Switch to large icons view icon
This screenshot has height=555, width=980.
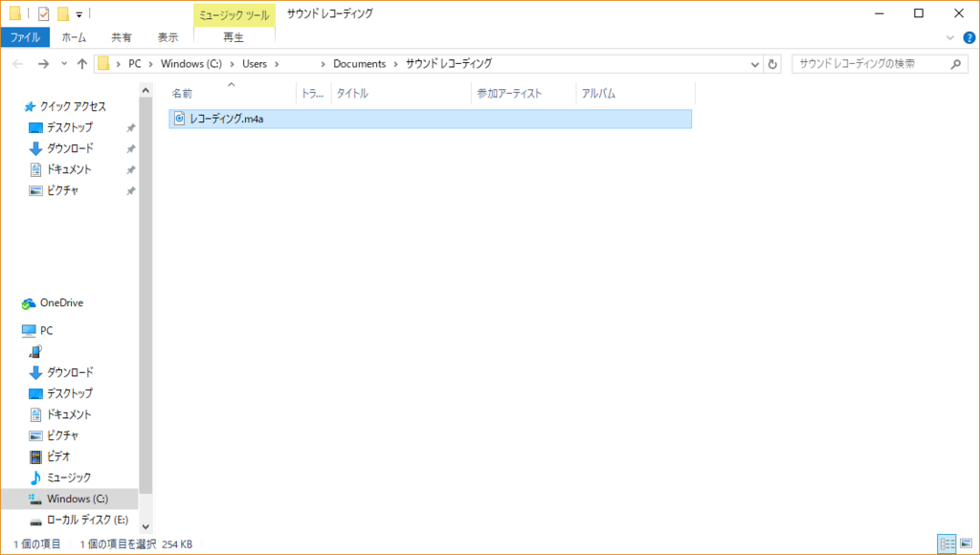967,544
